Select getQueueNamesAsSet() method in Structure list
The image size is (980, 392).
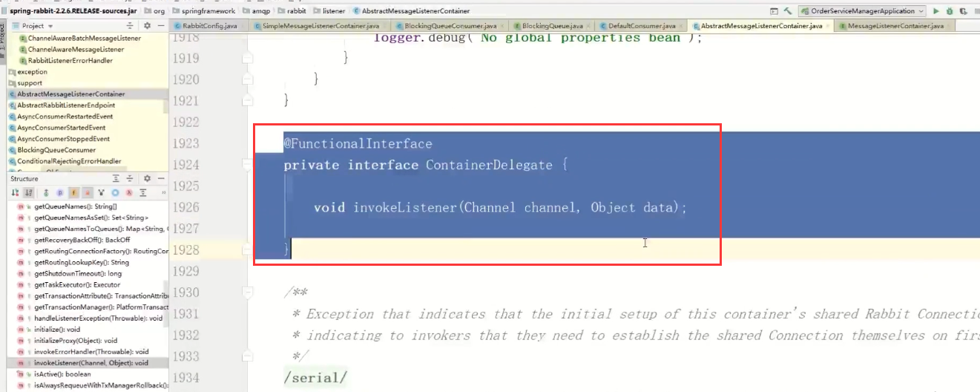coord(82,218)
